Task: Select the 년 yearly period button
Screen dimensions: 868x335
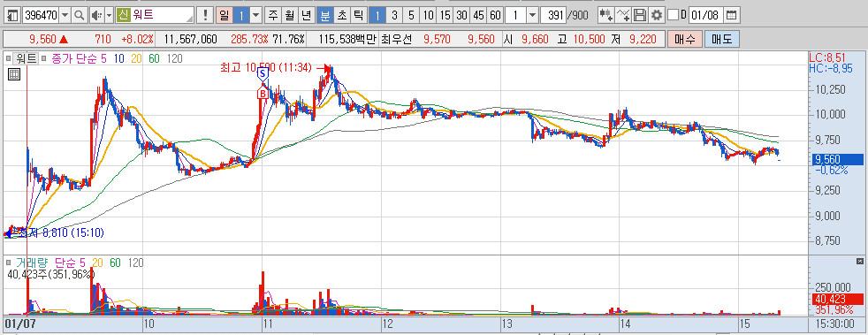Action: [x=306, y=16]
